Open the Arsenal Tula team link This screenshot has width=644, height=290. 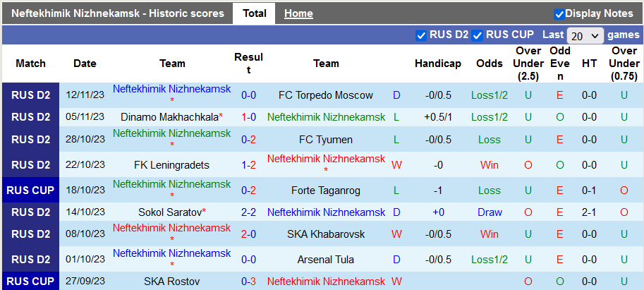326,260
